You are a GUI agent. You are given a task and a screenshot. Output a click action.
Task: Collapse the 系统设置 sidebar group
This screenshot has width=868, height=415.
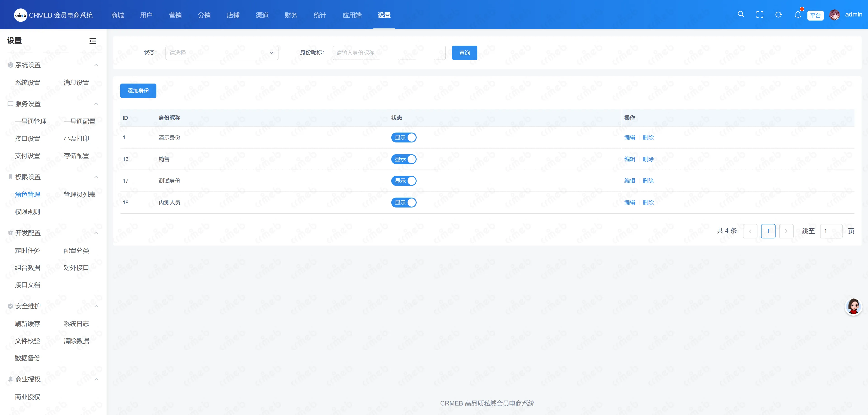[x=96, y=65]
